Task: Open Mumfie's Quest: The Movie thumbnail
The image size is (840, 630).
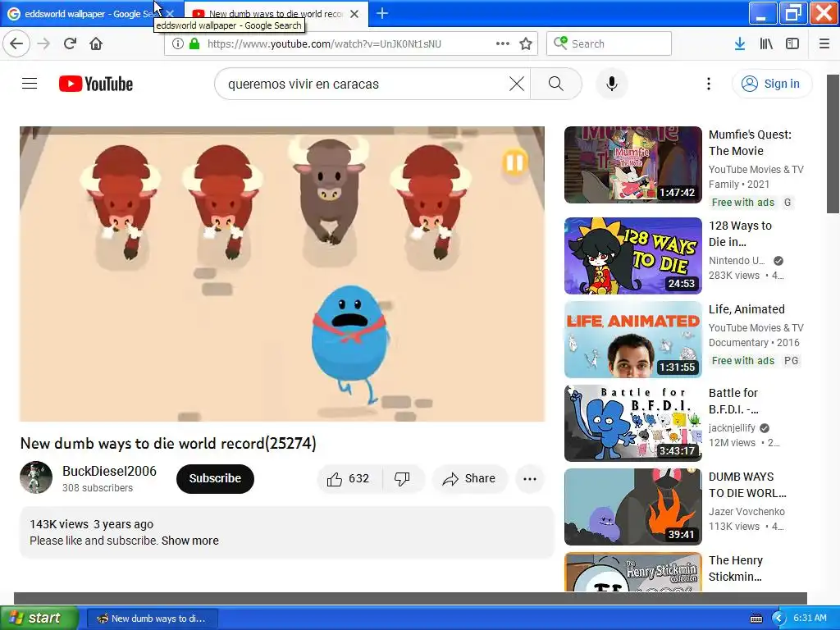Action: tap(632, 164)
